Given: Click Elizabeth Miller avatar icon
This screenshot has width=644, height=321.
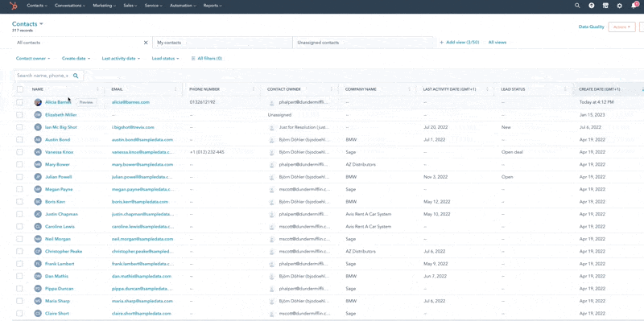Looking at the screenshot, I should tap(38, 115).
